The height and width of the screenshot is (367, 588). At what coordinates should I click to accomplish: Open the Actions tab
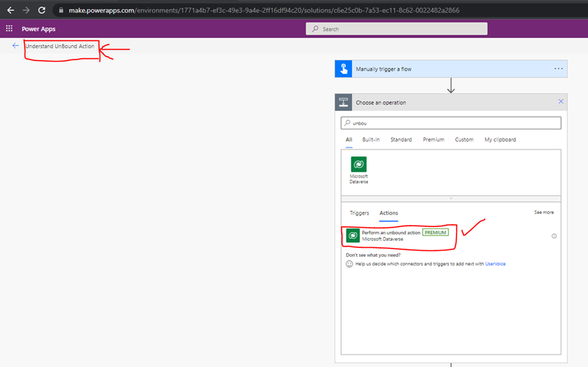point(389,213)
